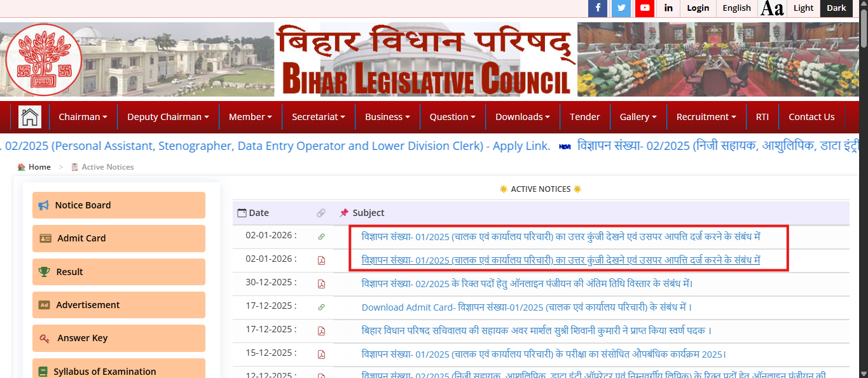The image size is (868, 378).
Task: Click the Login button
Action: [x=698, y=8]
